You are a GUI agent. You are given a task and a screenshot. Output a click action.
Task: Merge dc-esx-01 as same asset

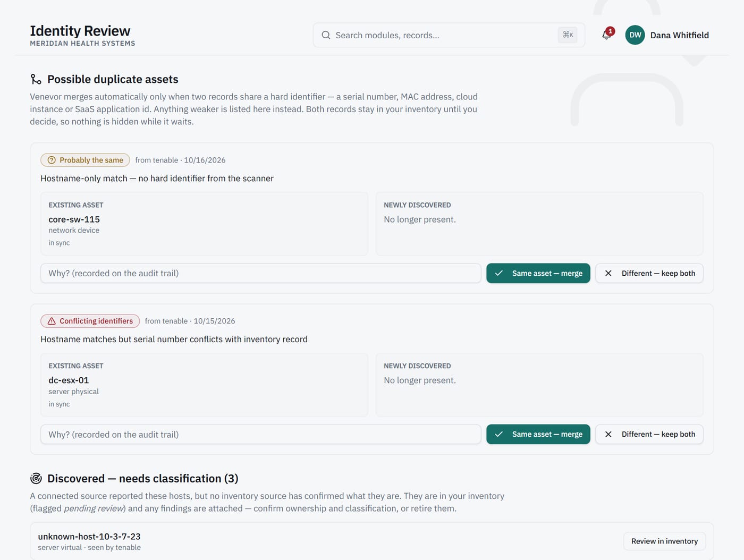pos(538,434)
